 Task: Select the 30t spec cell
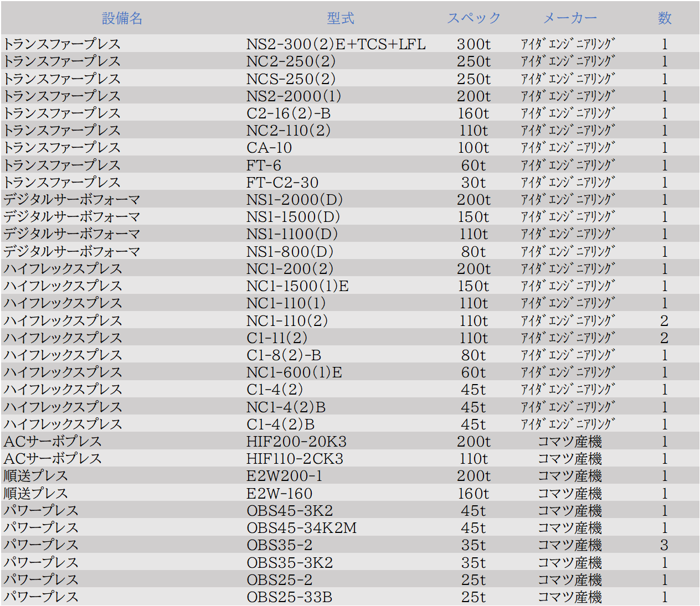[x=473, y=183]
